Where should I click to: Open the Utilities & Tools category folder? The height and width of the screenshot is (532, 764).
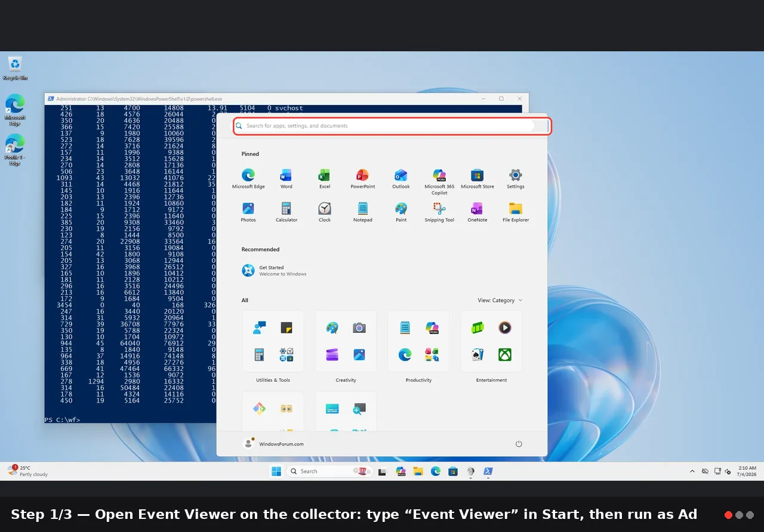[x=273, y=347]
